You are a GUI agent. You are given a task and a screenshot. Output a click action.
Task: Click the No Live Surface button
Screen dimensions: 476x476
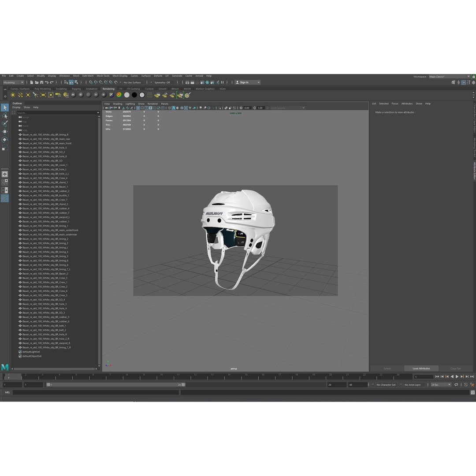click(x=132, y=82)
